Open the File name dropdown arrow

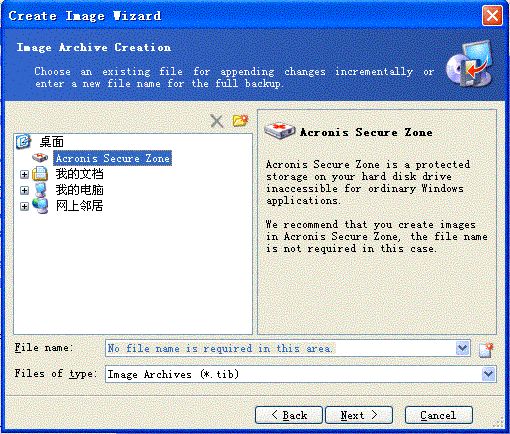click(x=462, y=348)
